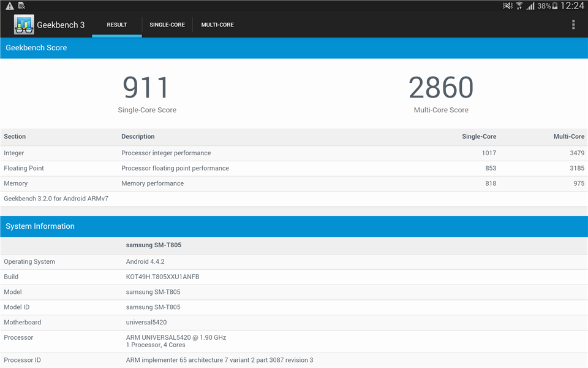Tap the Motherboard label
588x368 pixels.
pos(23,322)
